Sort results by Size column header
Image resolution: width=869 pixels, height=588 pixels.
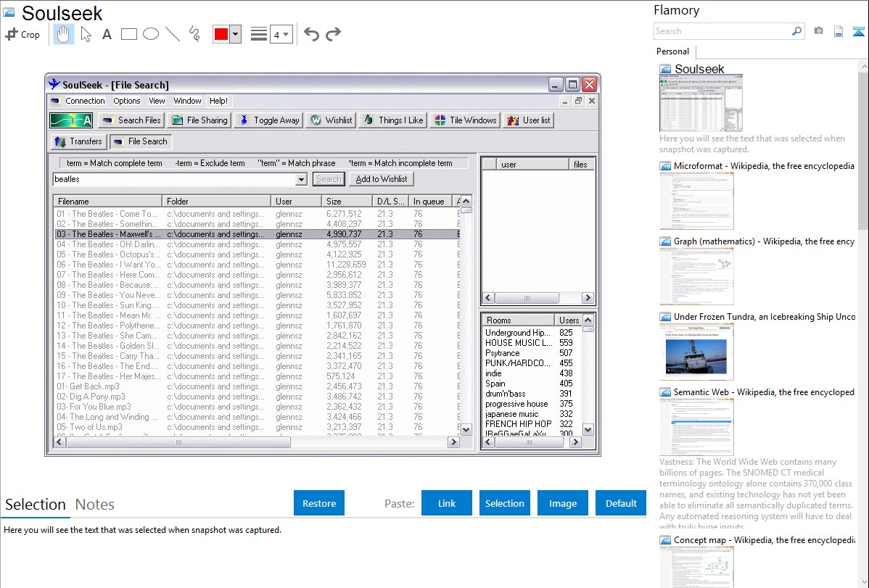[347, 201]
